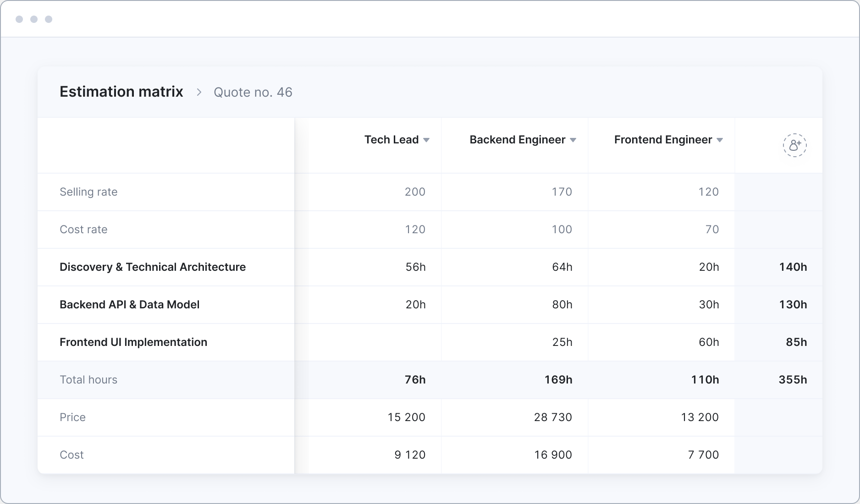This screenshot has width=860, height=504.
Task: Edit Frontend Engineer 60h hours cell
Action: point(709,342)
